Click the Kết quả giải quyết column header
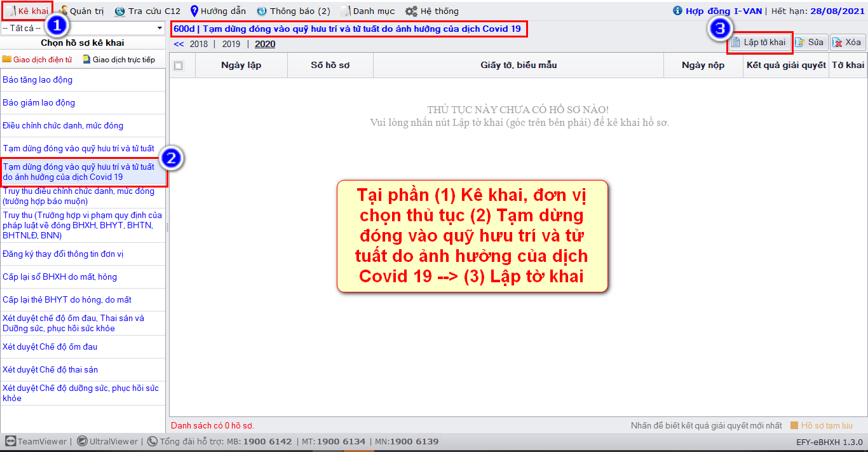 786,65
